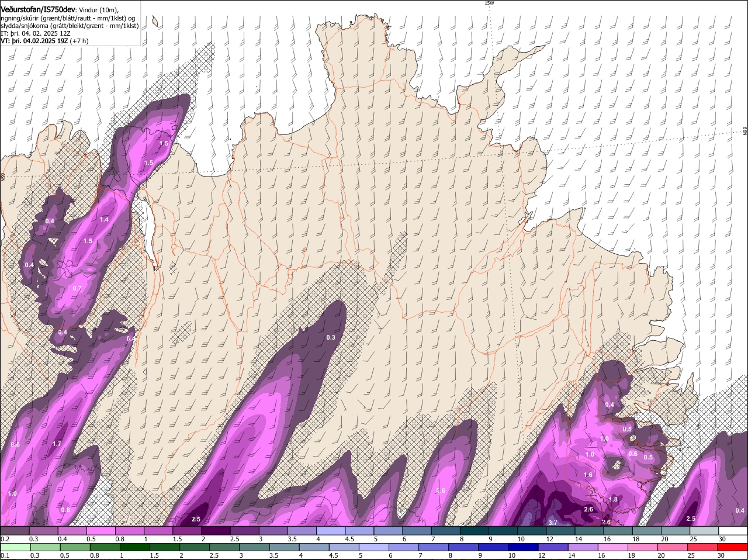Pick the white snow swatch labeled 30
Image resolution: width=748 pixels, height=560 pixels.
pyautogui.click(x=733, y=531)
